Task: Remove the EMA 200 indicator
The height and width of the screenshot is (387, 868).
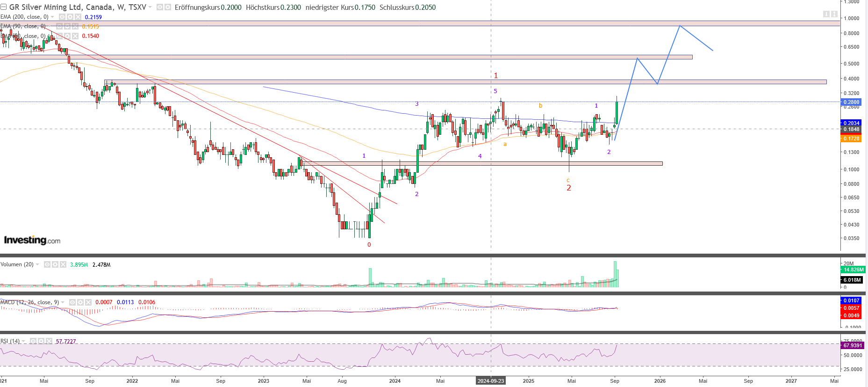Action: (x=78, y=17)
